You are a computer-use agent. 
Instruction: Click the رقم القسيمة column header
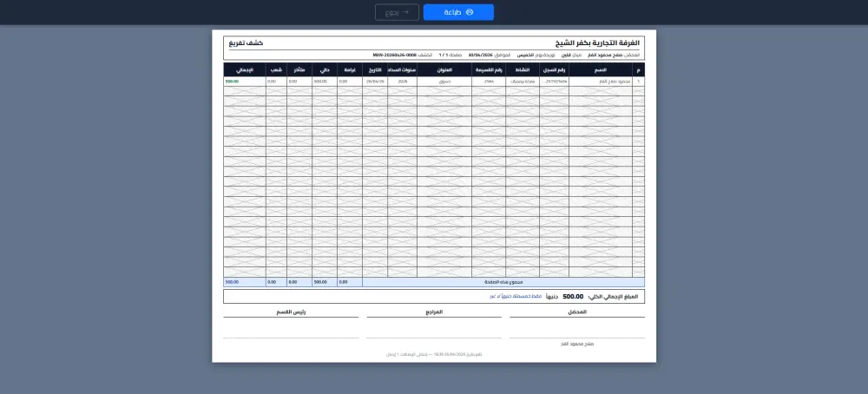coord(489,69)
